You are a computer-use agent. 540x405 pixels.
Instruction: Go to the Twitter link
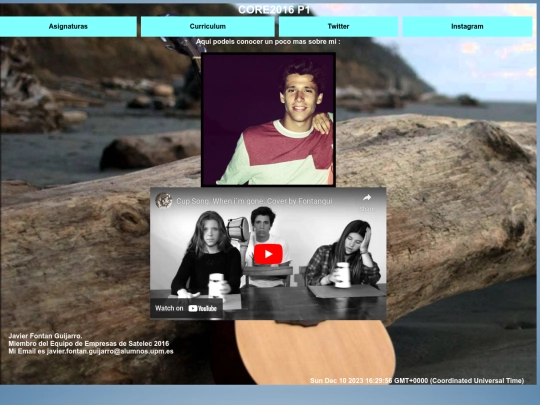pos(338,27)
